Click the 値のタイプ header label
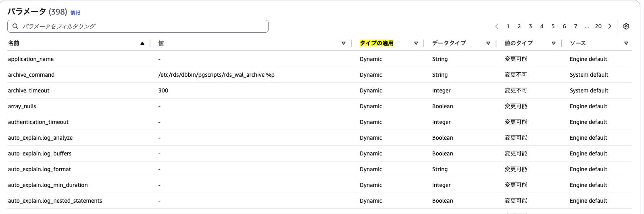Viewport: 644px width, 214px height. [519, 43]
